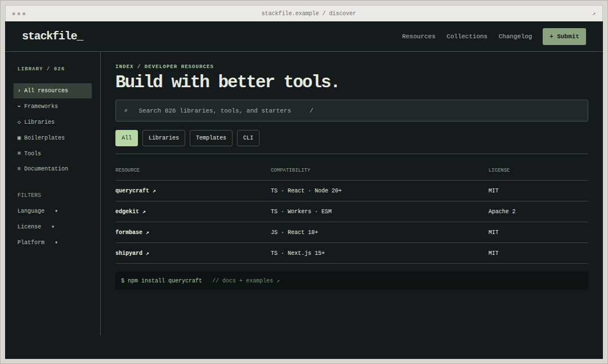Click the FILTERS section heading
This screenshot has width=608, height=364.
click(29, 195)
